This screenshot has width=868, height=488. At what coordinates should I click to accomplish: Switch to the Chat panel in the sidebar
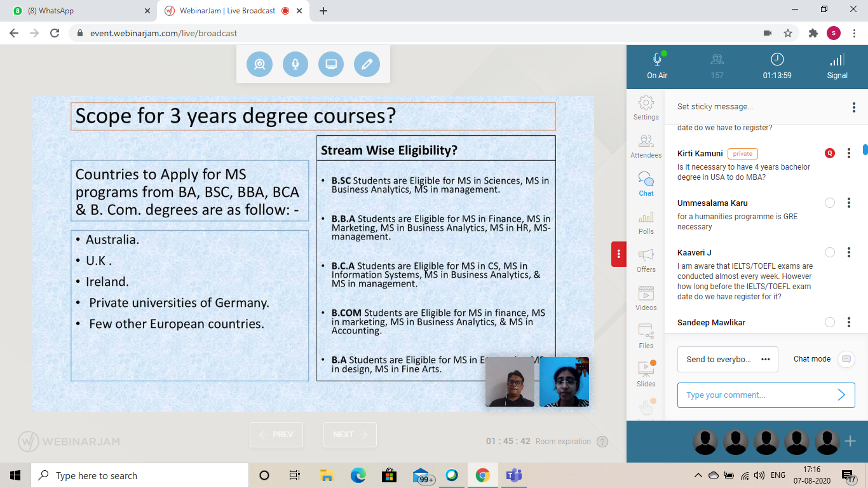646,184
